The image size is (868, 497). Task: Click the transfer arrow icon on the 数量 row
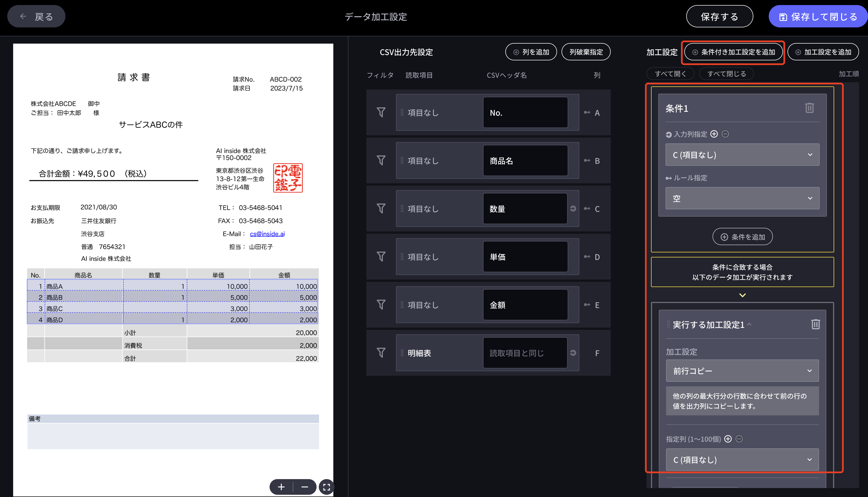pyautogui.click(x=573, y=209)
